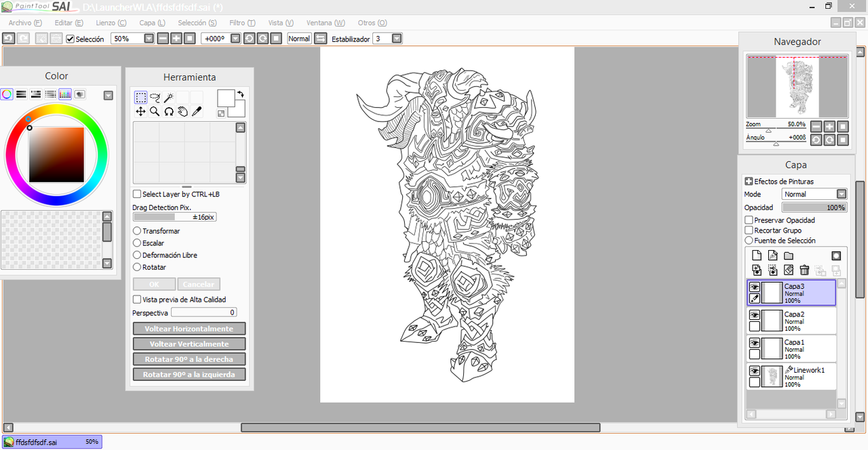Image resolution: width=868 pixels, height=450 pixels.
Task: Click Rotatar 90° a la derecha
Action: pyautogui.click(x=189, y=359)
